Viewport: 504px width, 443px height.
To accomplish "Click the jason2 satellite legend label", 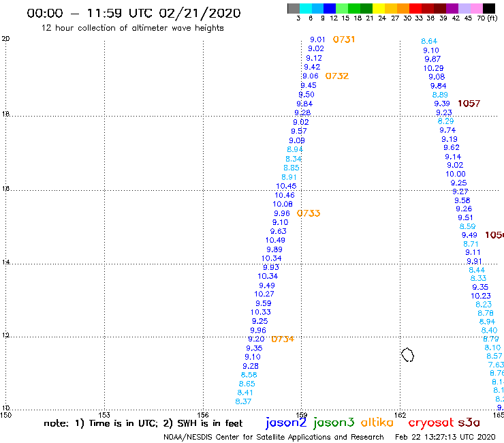I will [286, 423].
